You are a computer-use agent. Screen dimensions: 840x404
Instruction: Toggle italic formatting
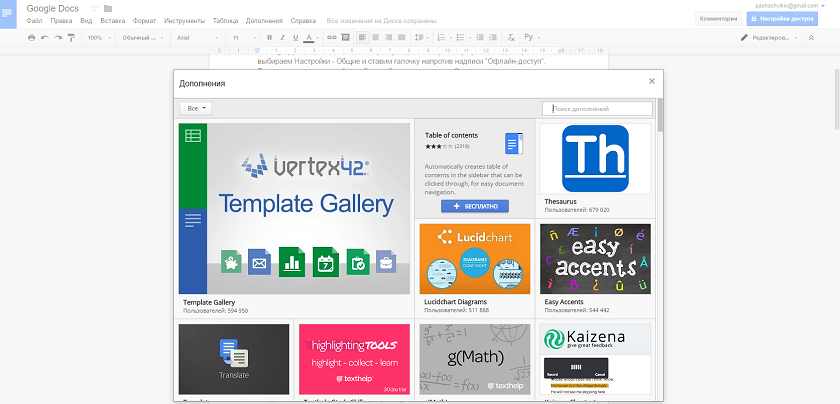point(282,38)
